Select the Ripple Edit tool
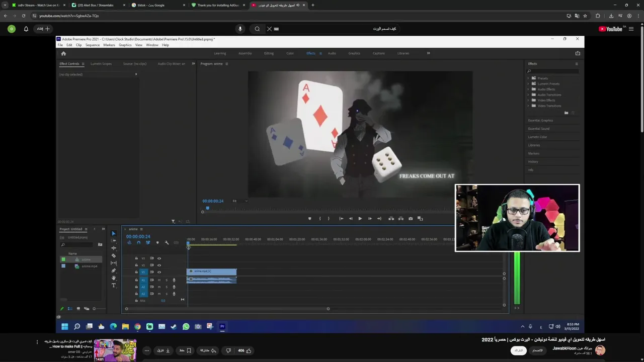The image size is (644, 362). [113, 248]
